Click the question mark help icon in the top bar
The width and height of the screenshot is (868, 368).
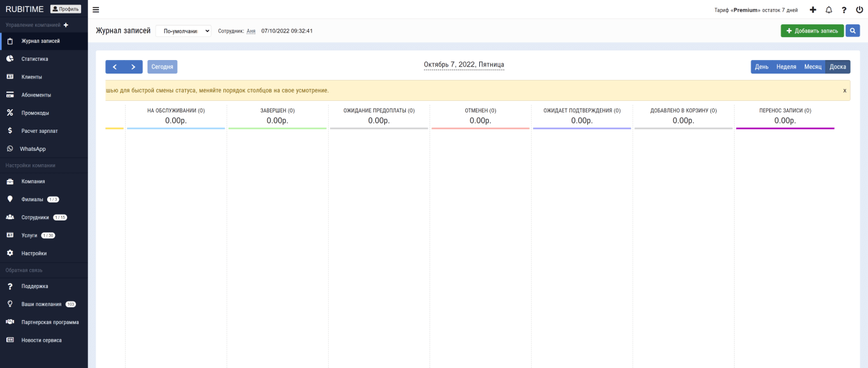[844, 10]
